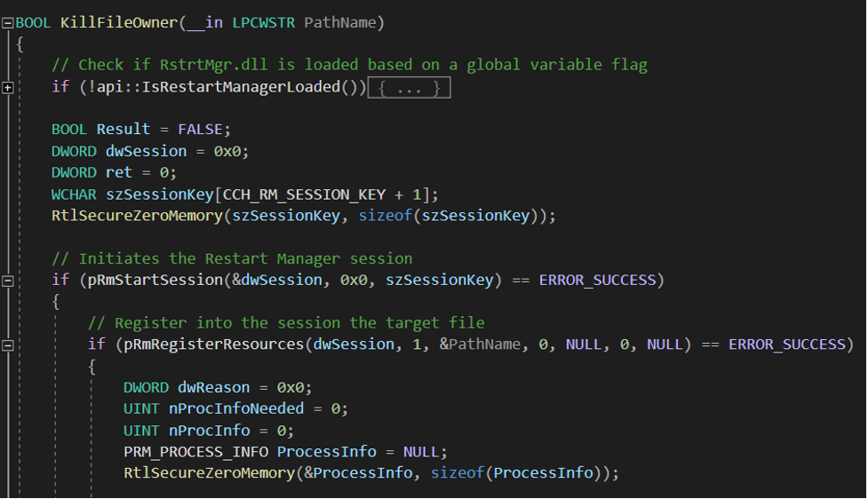Click the dwReason variable declaration
The image size is (868, 499).
(x=214, y=387)
